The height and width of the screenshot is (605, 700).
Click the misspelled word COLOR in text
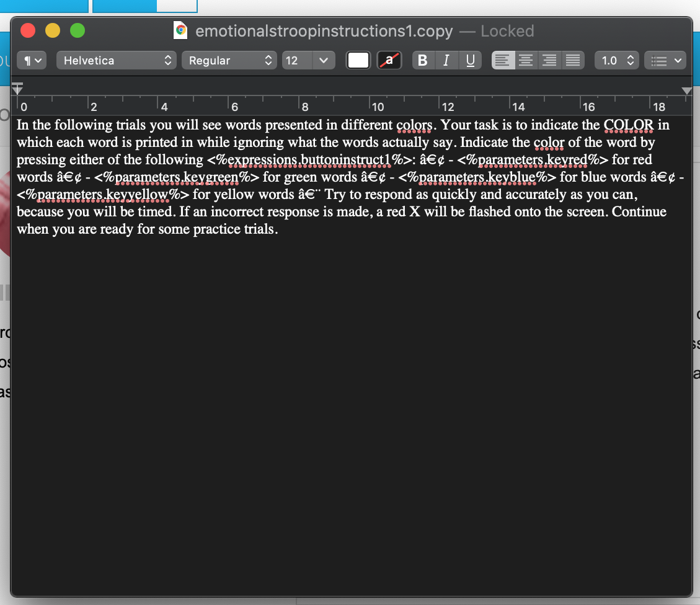pos(629,125)
